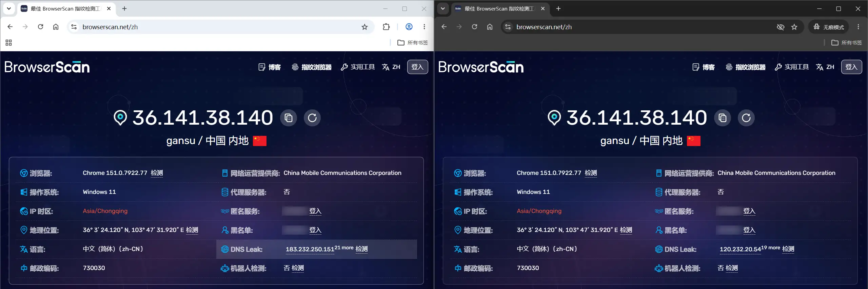The height and width of the screenshot is (289, 868).
Task: Open the 实用工具 menu in incognito window
Action: 792,67
